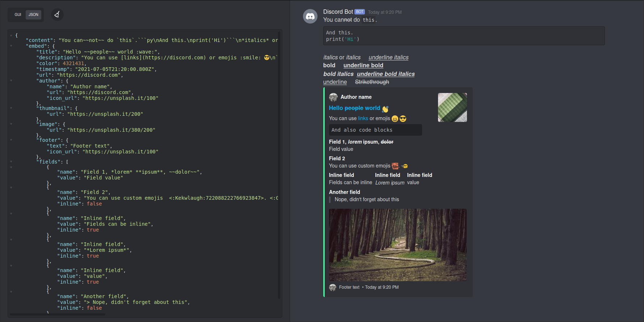The width and height of the screenshot is (644, 322).
Task: Click the waving hand emoji in embed title
Action: coord(385,109)
